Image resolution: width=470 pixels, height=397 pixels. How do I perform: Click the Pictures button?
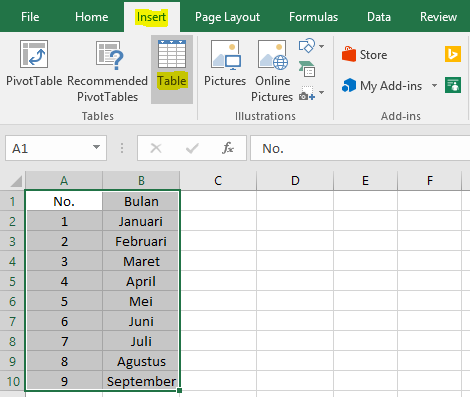tap(225, 63)
